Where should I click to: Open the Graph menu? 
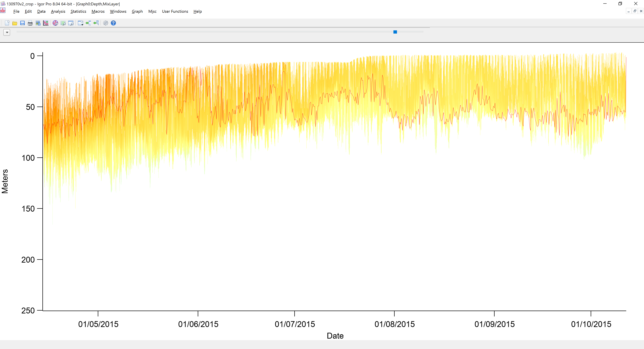click(x=137, y=11)
